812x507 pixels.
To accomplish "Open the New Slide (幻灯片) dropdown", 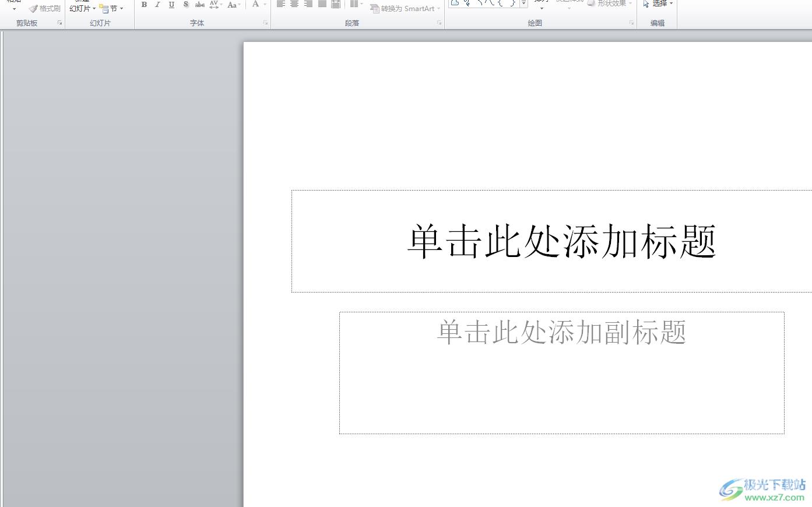I will click(x=82, y=9).
